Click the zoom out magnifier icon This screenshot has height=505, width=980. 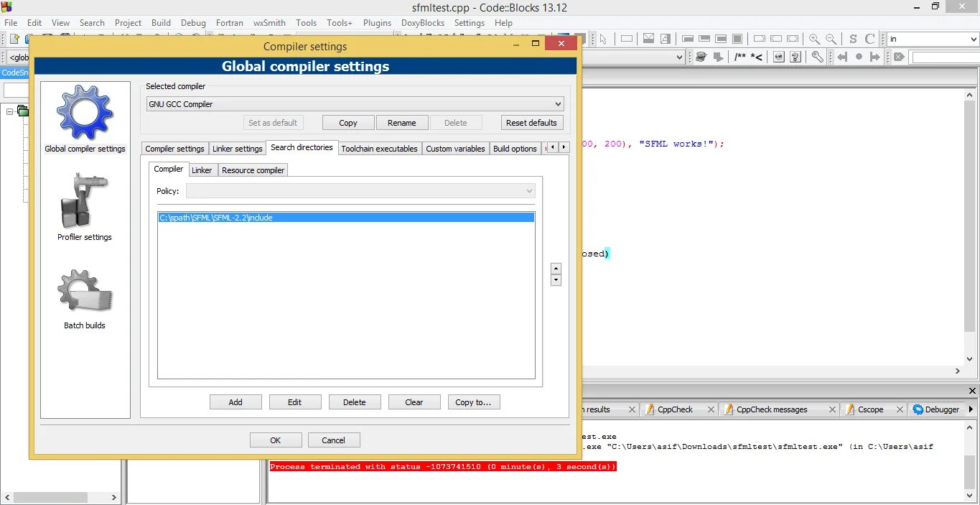831,39
